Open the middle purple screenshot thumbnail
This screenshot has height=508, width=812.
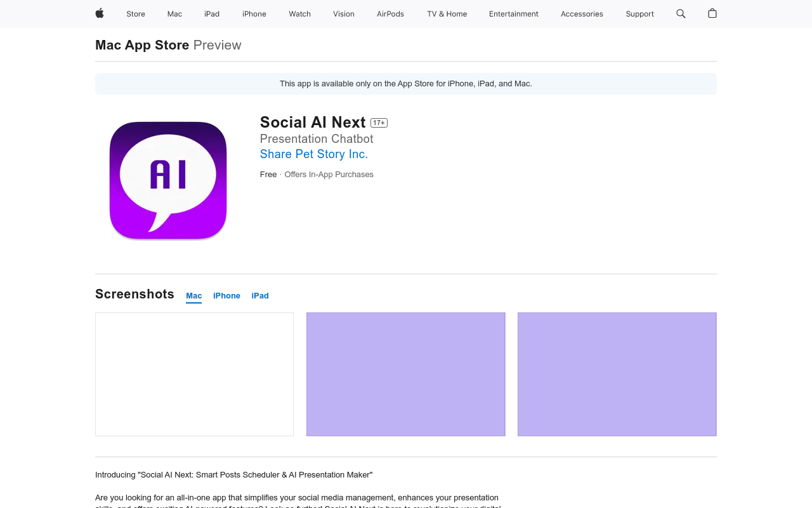click(x=406, y=374)
